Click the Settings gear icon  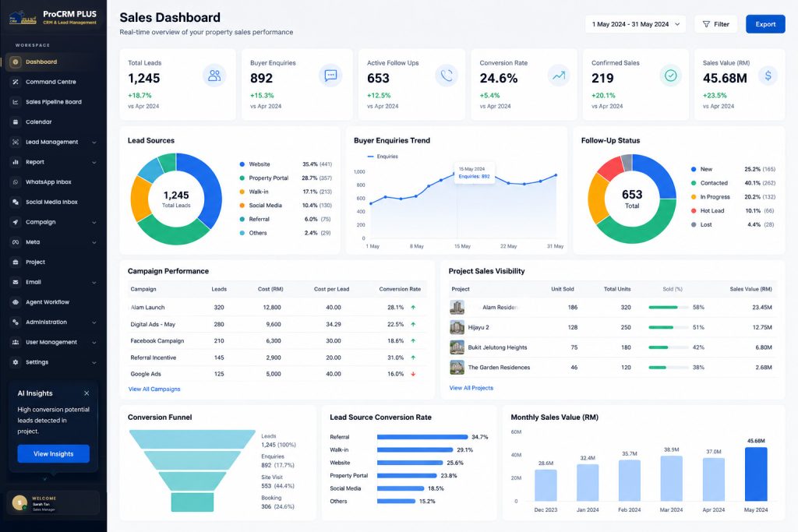pyautogui.click(x=16, y=362)
